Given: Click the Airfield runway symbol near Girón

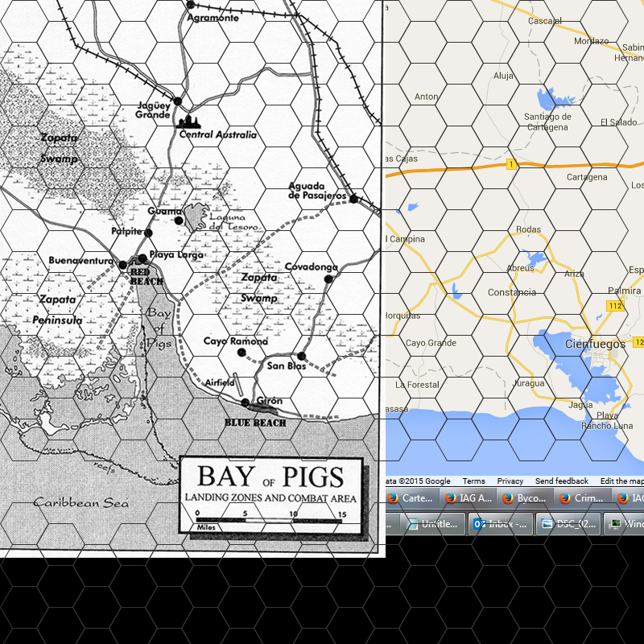Looking at the screenshot, I should [237, 384].
